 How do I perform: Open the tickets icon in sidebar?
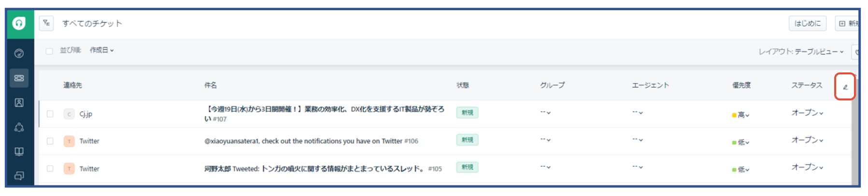(x=19, y=78)
